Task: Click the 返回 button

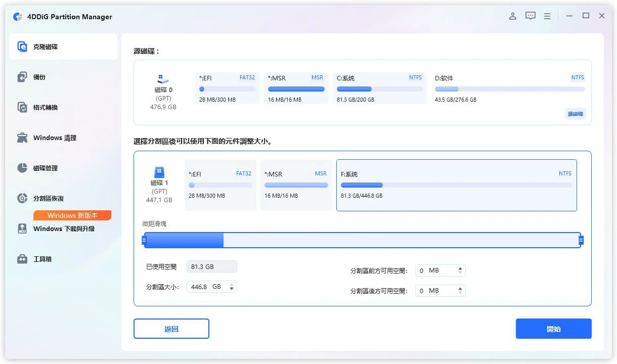Action: 171,329
